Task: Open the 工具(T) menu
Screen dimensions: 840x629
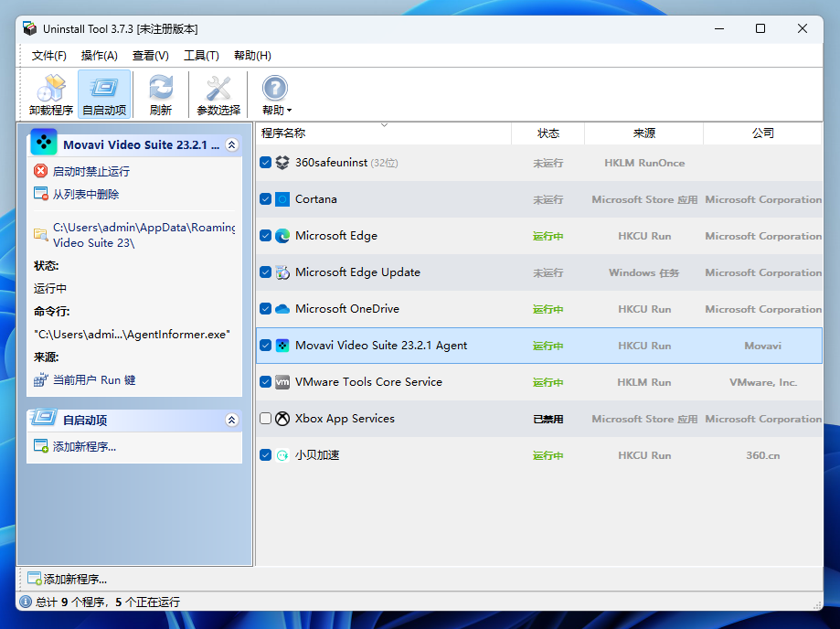Action: pos(200,55)
